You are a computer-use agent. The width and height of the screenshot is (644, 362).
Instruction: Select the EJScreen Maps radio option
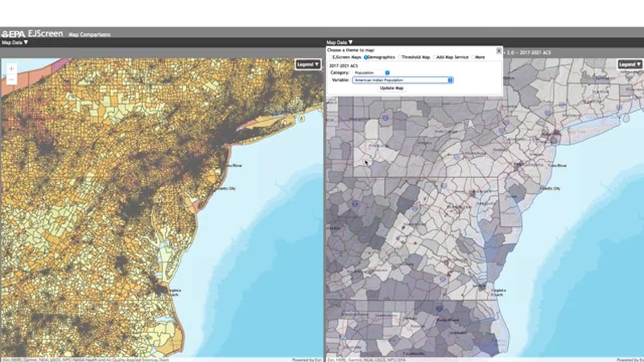coord(331,57)
